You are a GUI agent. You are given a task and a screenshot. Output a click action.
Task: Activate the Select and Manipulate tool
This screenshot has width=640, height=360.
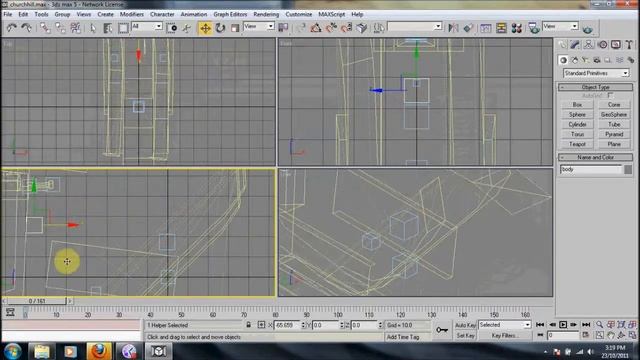pyautogui.click(x=187, y=28)
